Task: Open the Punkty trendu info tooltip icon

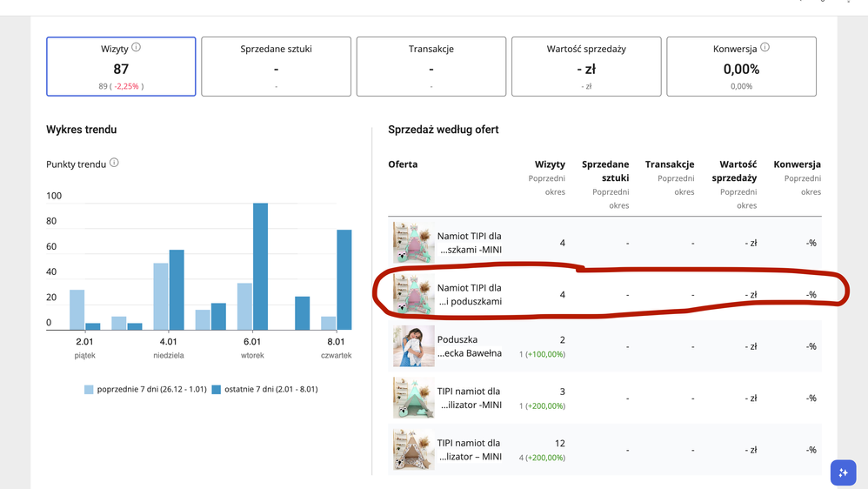Action: [x=114, y=164]
